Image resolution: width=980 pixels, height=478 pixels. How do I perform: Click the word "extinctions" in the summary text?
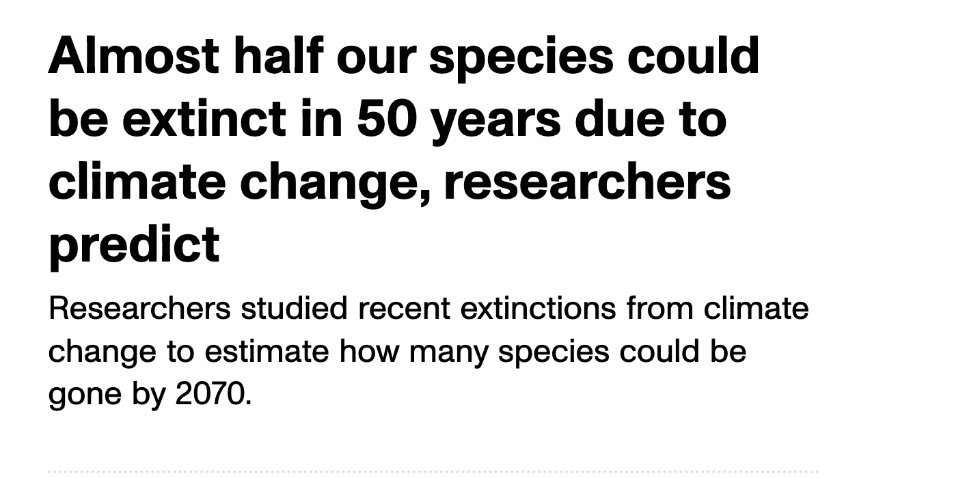(x=539, y=309)
